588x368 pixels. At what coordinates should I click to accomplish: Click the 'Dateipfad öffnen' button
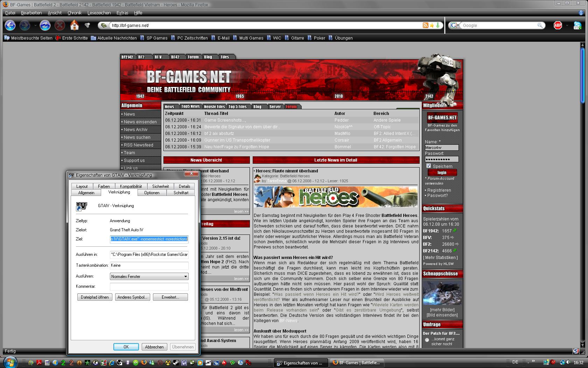(x=95, y=297)
